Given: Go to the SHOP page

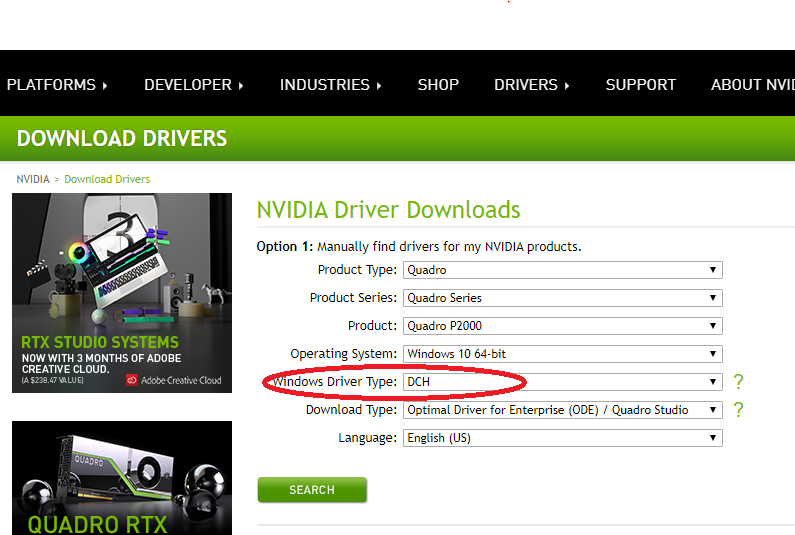Looking at the screenshot, I should [x=438, y=85].
